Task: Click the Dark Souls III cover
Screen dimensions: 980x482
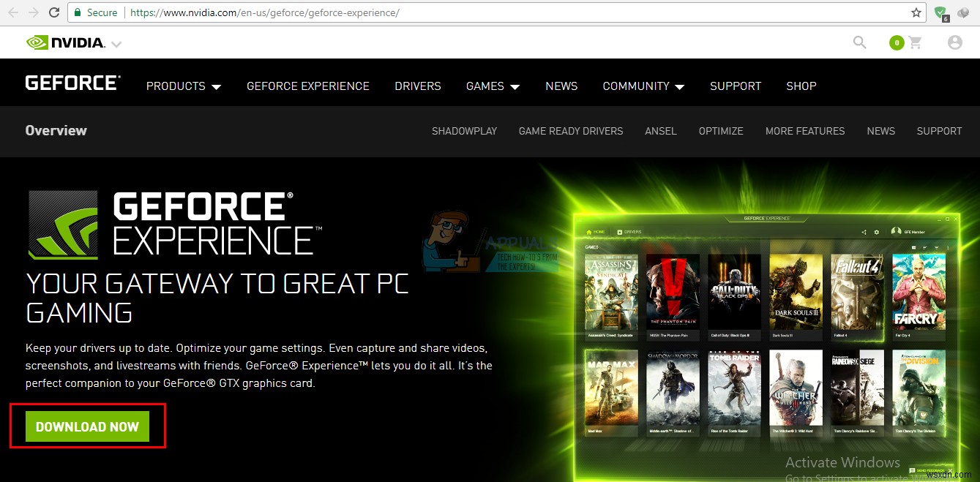Action: click(796, 293)
